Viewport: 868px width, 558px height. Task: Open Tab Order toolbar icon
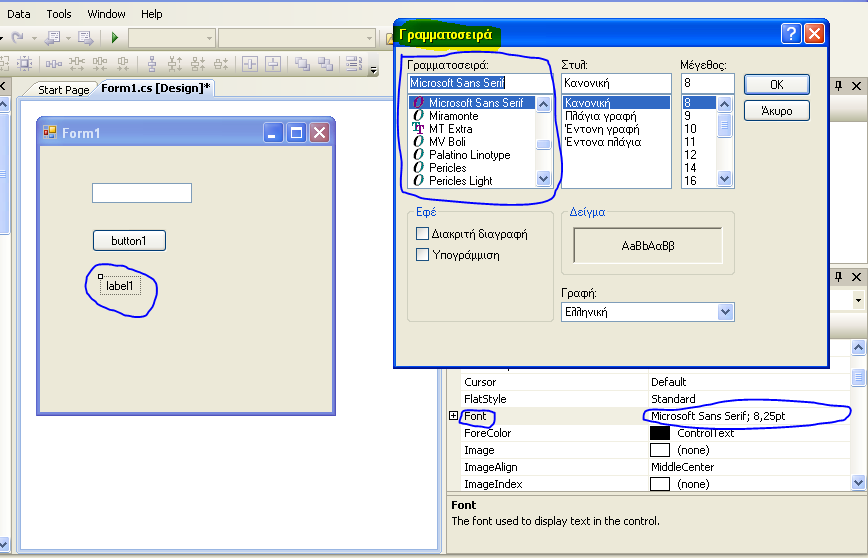pos(354,64)
